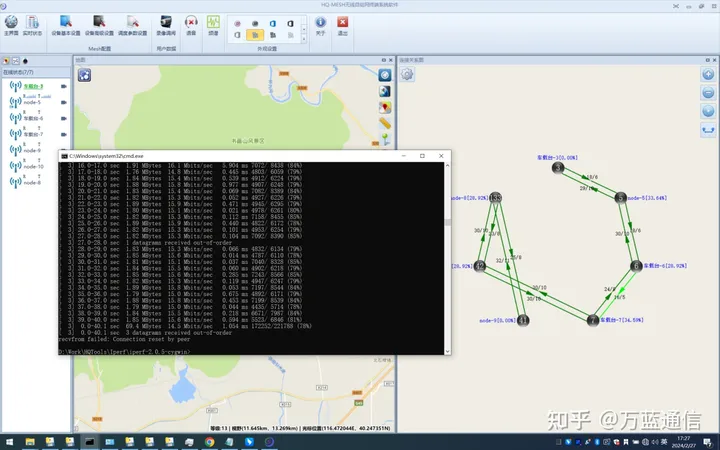Toggle camera icon next to 车载台-3
Image resolution: width=720 pixels, height=450 pixels.
pos(64,87)
